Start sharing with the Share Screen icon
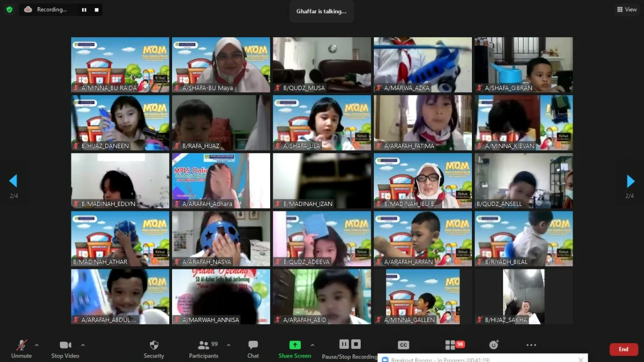Image resolution: width=644 pixels, height=362 pixels. click(294, 345)
